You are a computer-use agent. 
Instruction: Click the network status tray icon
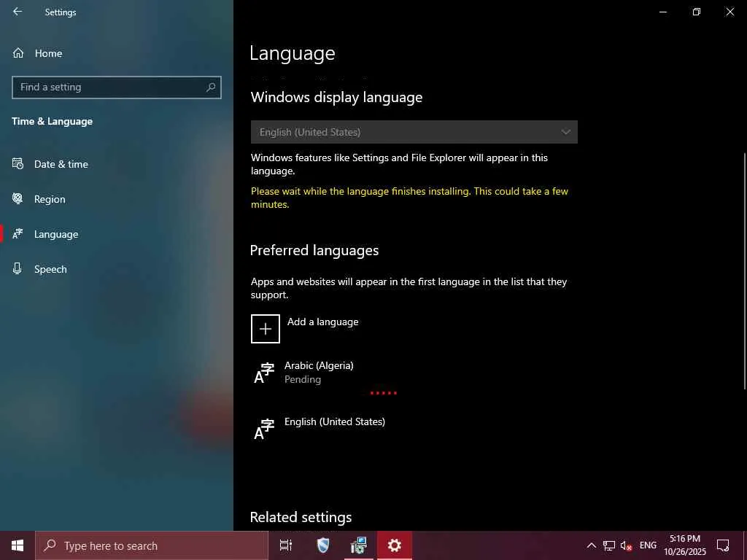click(x=609, y=545)
